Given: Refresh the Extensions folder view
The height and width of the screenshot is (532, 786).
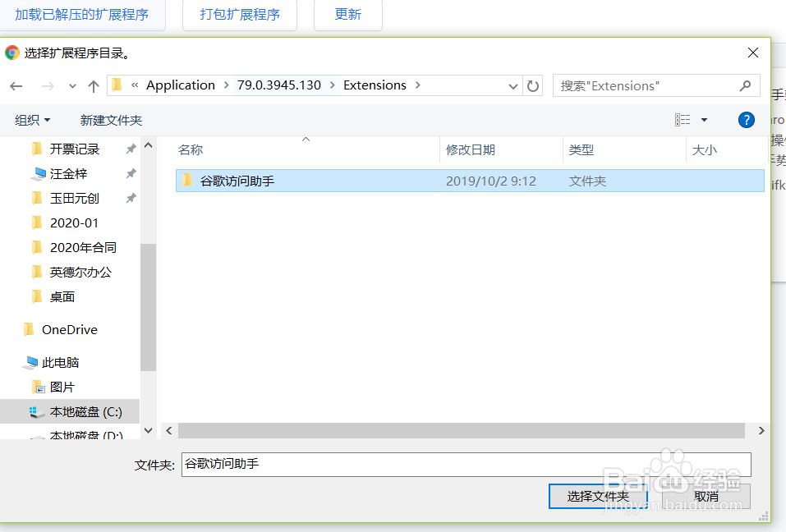Looking at the screenshot, I should [533, 85].
